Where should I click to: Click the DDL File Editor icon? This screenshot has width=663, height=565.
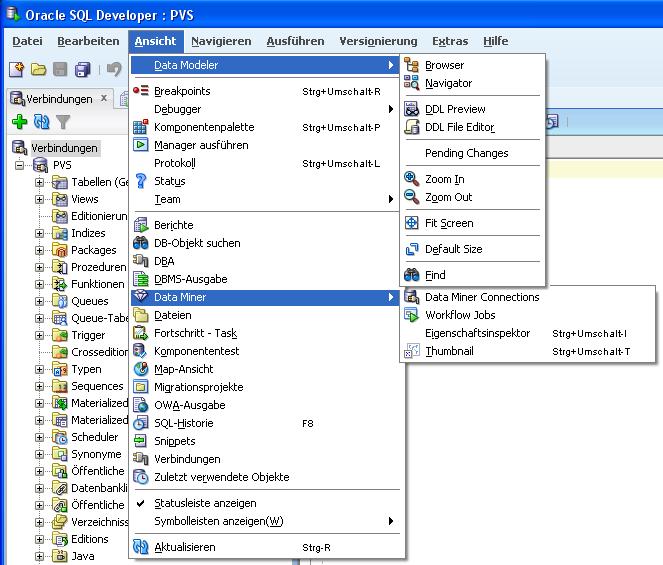[411, 127]
